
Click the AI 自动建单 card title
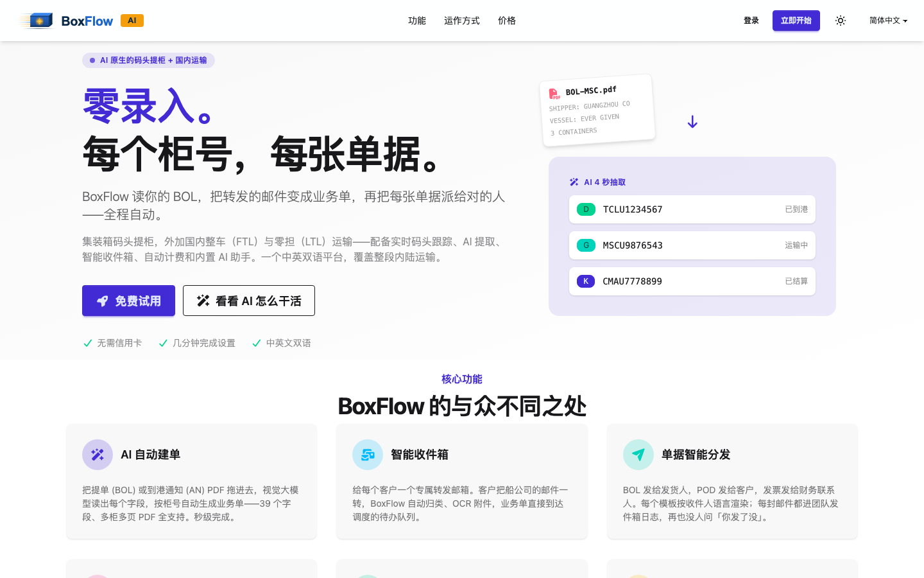pyautogui.click(x=151, y=455)
